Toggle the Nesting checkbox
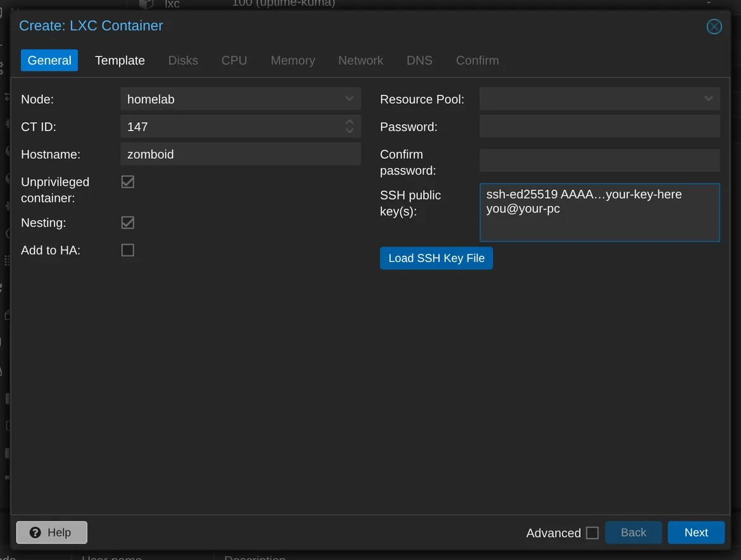Screen dimensions: 741x560 tap(127, 222)
